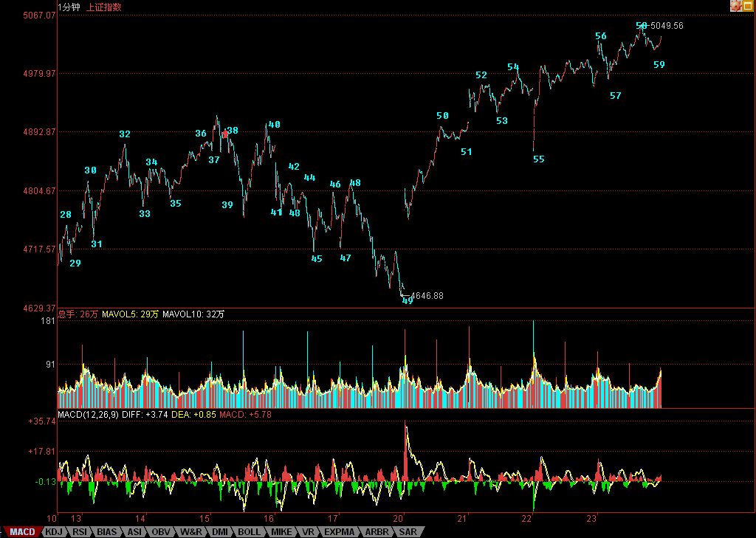
Task: Click the 1分钟 period label
Action: point(69,7)
